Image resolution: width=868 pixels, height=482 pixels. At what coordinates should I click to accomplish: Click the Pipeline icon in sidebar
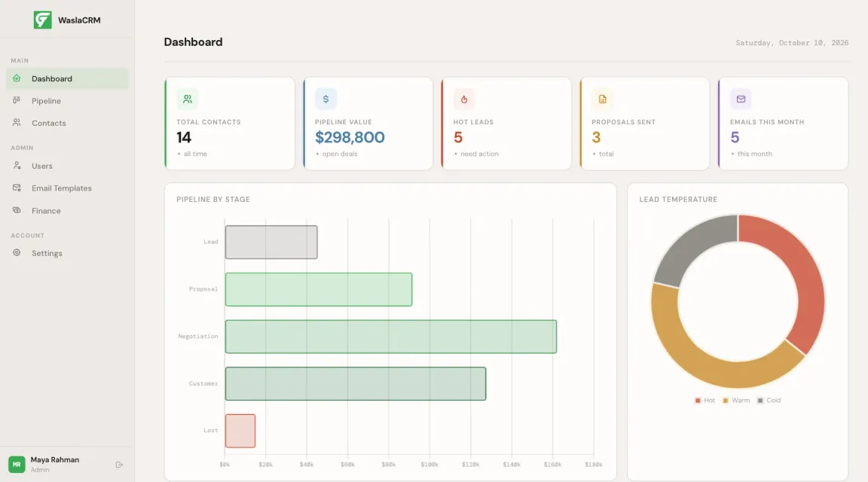(17, 100)
